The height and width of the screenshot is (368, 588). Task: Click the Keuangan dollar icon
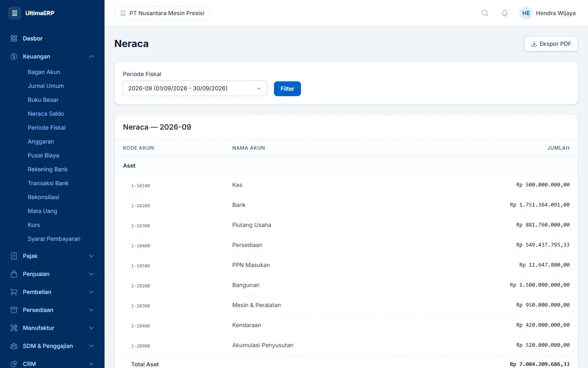coord(14,56)
